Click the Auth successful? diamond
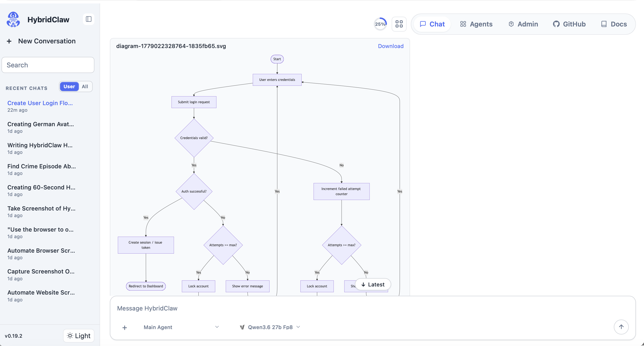Screen dimensions: 644x346 pyautogui.click(x=194, y=191)
